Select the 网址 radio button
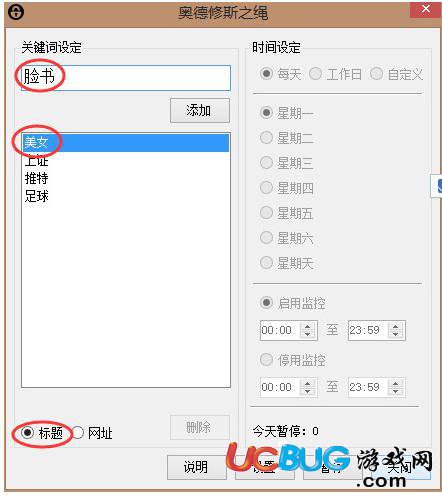This screenshot has height=496, width=442. coord(77,432)
